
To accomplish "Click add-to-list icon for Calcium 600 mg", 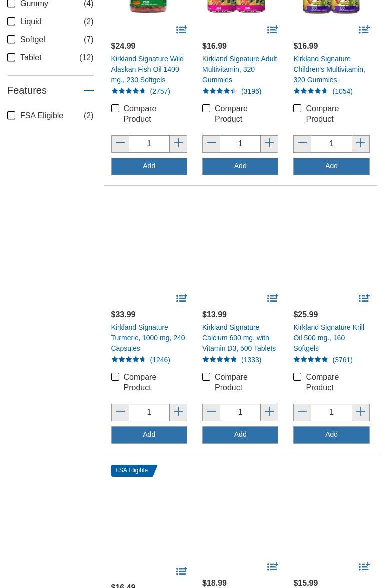I will tap(273, 299).
